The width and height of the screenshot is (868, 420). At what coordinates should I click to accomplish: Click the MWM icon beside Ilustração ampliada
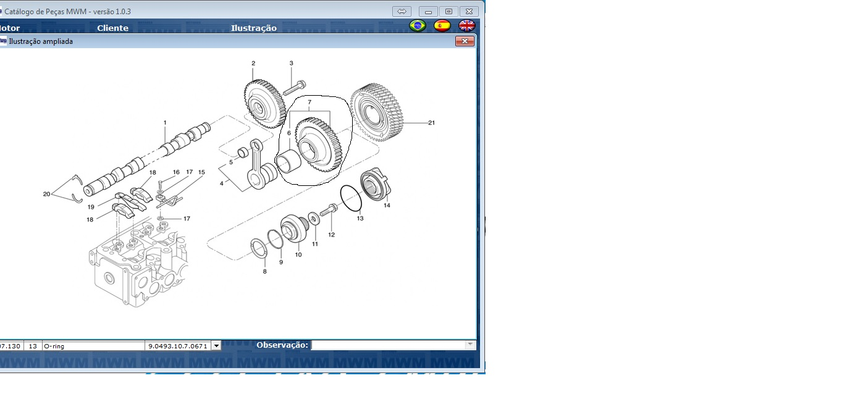pos(3,41)
